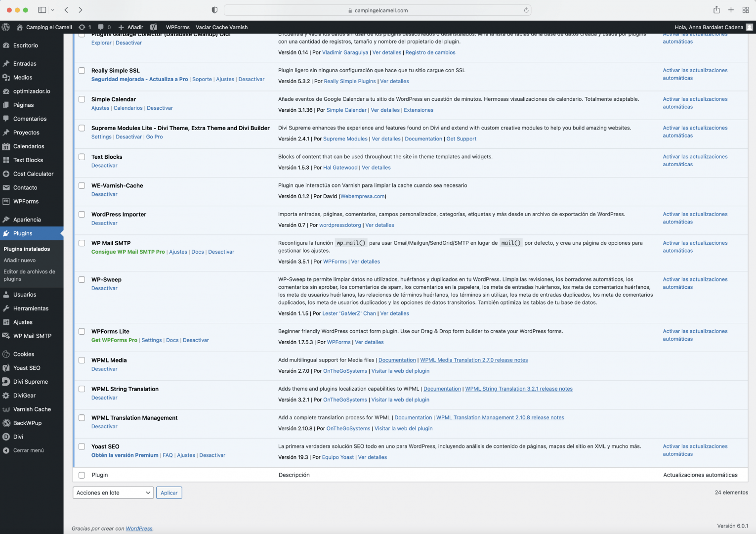
Task: Click the Comentarios sidebar icon
Action: pos(6,119)
